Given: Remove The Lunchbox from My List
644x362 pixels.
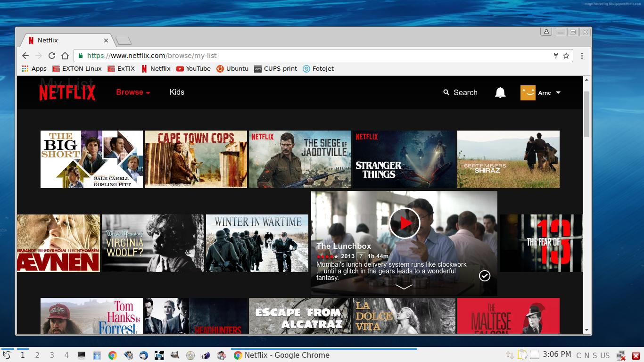Looking at the screenshot, I should click(485, 276).
